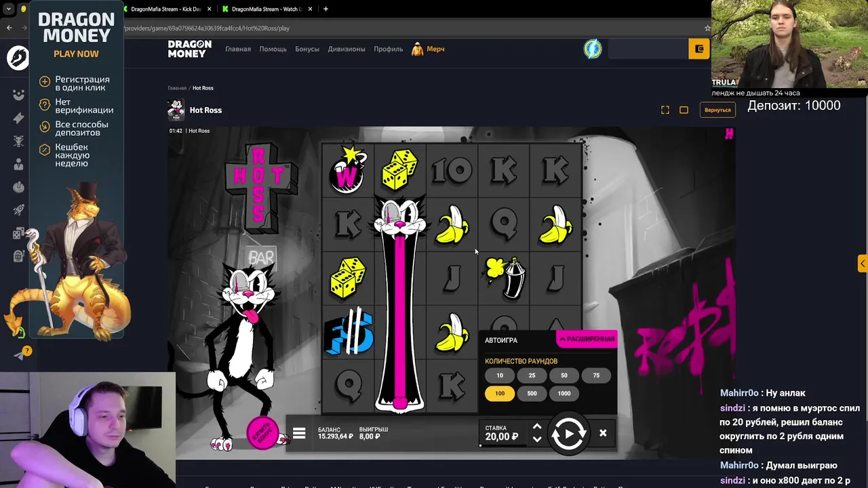Select 50 autoplay rounds
Viewport: 868px width, 488px height.
[x=564, y=375]
